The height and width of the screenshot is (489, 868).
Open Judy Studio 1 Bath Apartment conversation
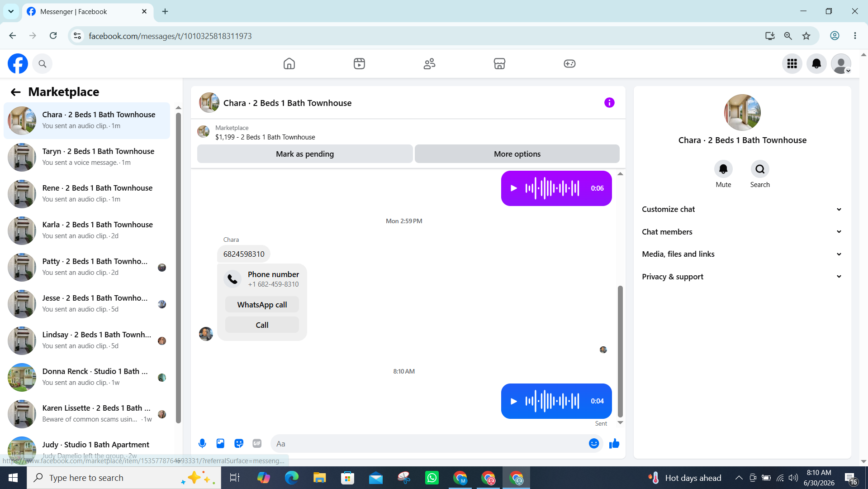click(87, 448)
